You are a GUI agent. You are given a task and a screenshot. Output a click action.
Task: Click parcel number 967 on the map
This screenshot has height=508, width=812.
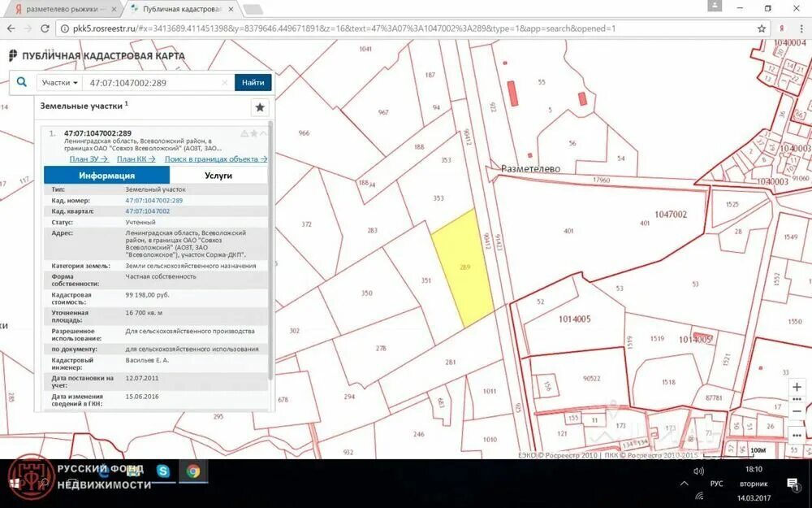tap(383, 112)
